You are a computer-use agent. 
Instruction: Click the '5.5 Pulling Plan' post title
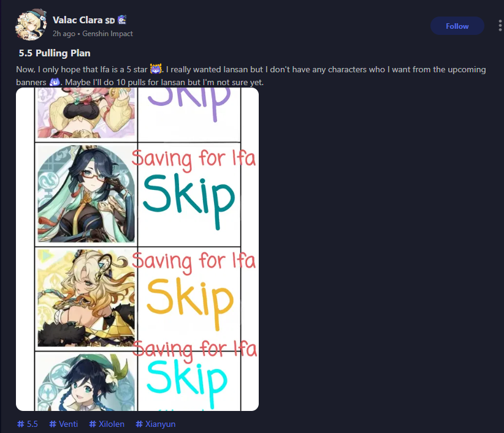[55, 53]
